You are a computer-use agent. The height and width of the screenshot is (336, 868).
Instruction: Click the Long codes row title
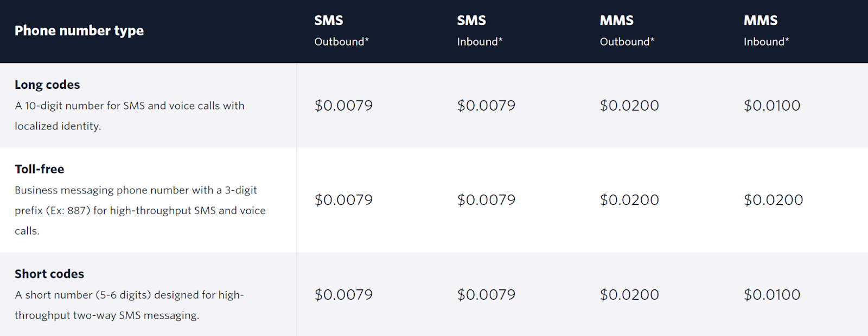(47, 85)
